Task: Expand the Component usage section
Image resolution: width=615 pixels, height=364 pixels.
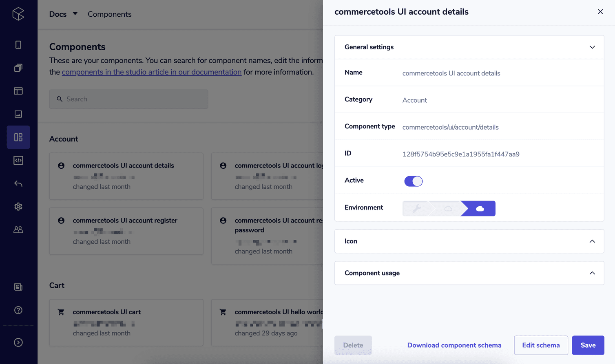Action: click(x=592, y=273)
